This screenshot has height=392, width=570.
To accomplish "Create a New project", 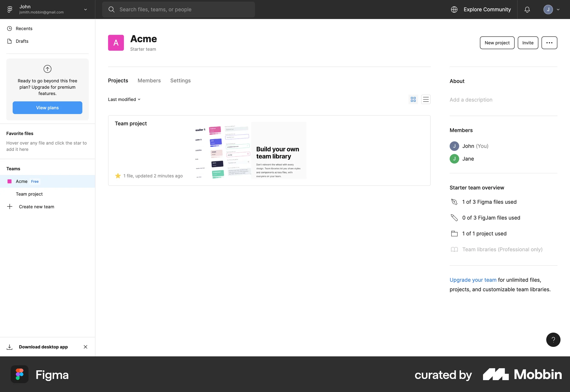I will [x=497, y=42].
